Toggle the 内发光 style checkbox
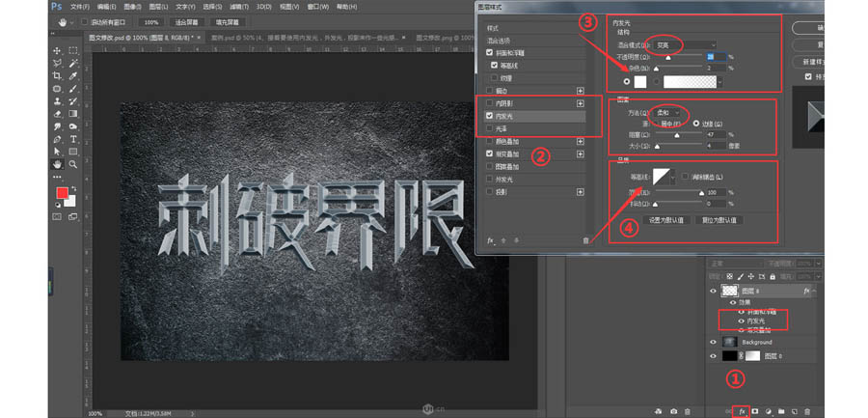 point(489,116)
